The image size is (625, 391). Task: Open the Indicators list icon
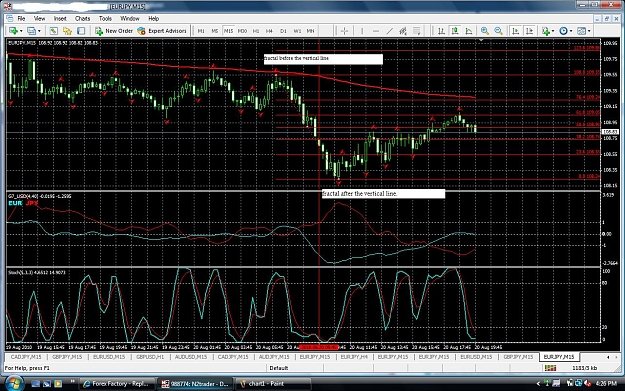[546, 31]
